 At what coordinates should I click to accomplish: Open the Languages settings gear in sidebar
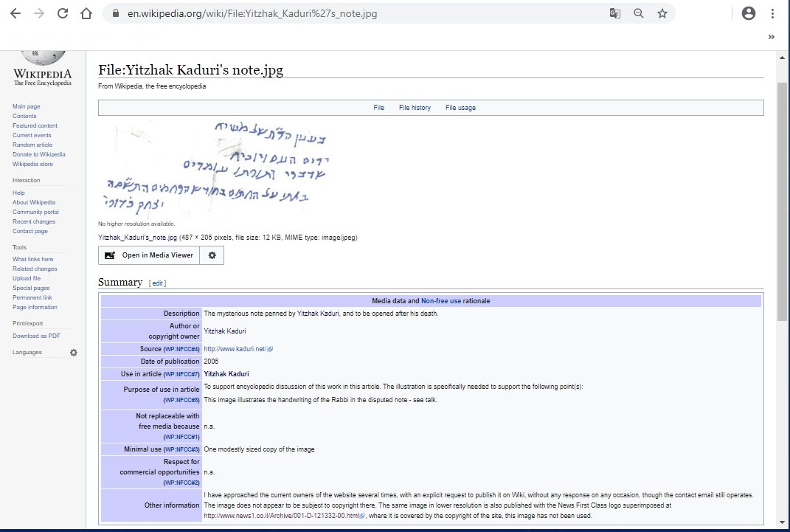pos(72,353)
